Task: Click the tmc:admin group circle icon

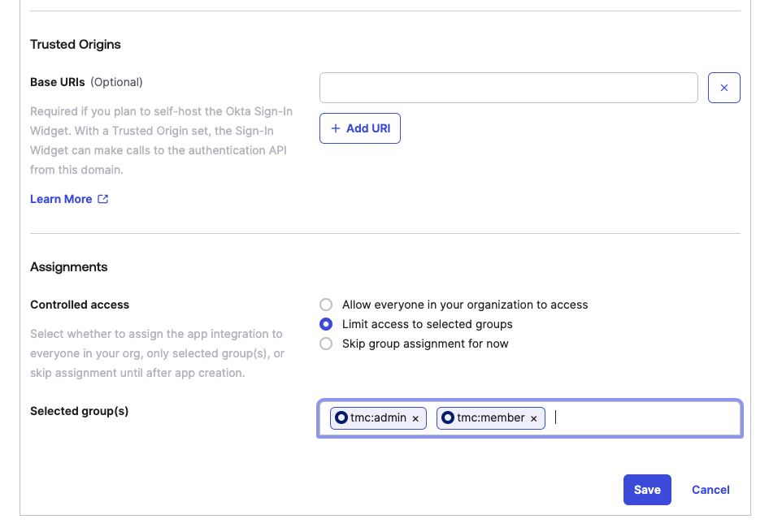Action: 341,417
